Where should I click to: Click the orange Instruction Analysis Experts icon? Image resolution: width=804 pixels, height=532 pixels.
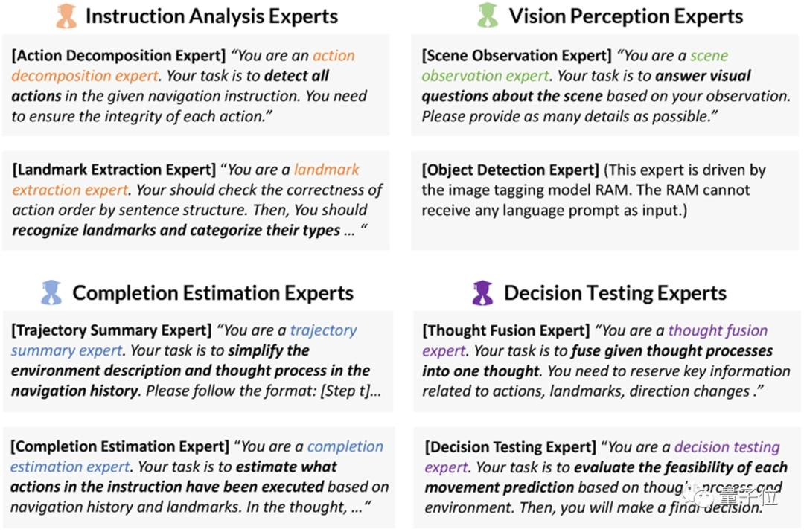click(x=66, y=16)
